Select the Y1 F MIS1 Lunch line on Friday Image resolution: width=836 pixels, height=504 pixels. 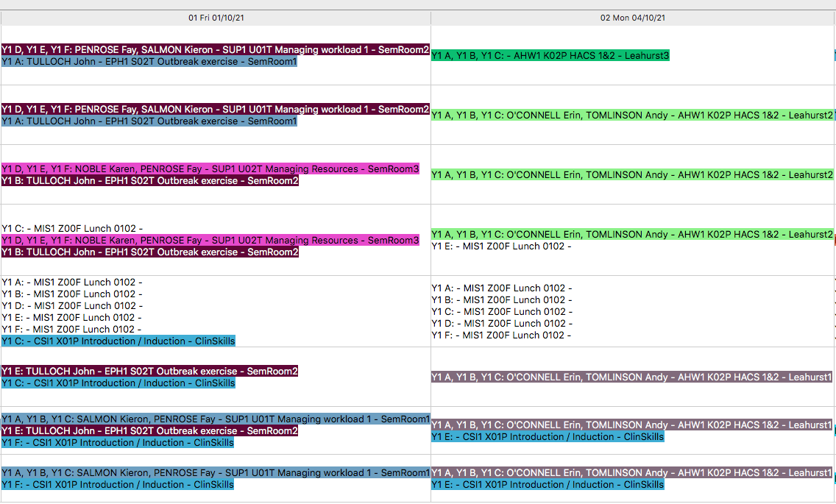(74, 329)
